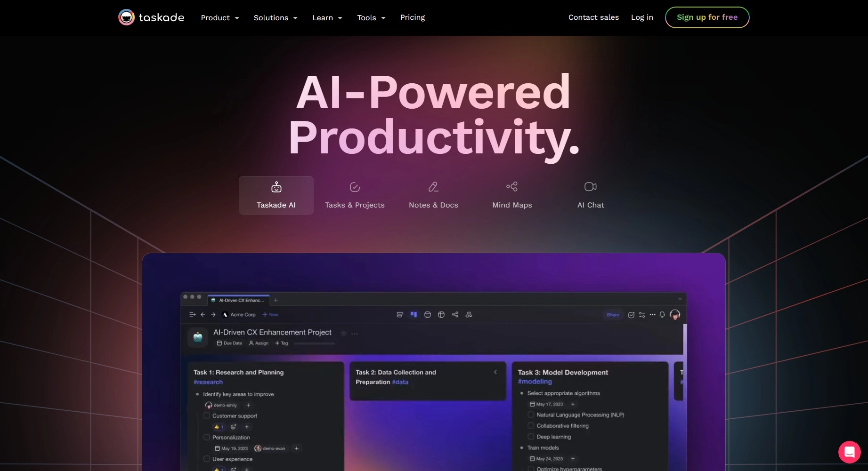Toggle the sidebar menu icon
This screenshot has height=471, width=868.
coord(192,314)
